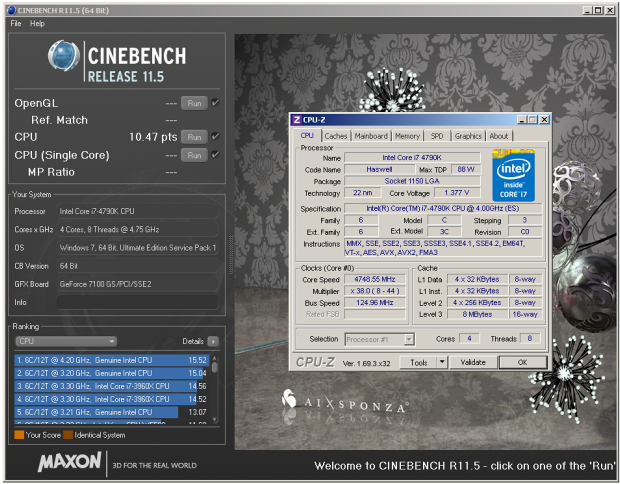Image resolution: width=620 pixels, height=484 pixels.
Task: Click the Level 3 cache value 8 MBytes
Action: pos(477,314)
